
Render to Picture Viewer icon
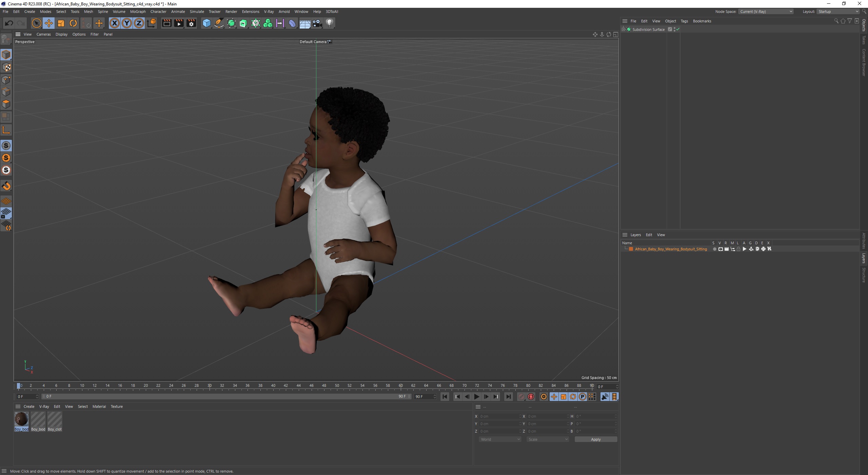pyautogui.click(x=179, y=23)
